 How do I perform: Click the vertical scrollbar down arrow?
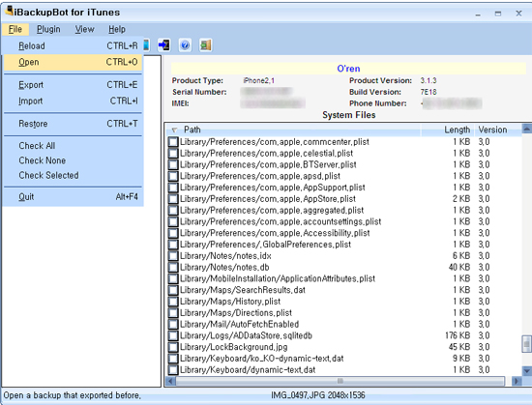pos(526,371)
